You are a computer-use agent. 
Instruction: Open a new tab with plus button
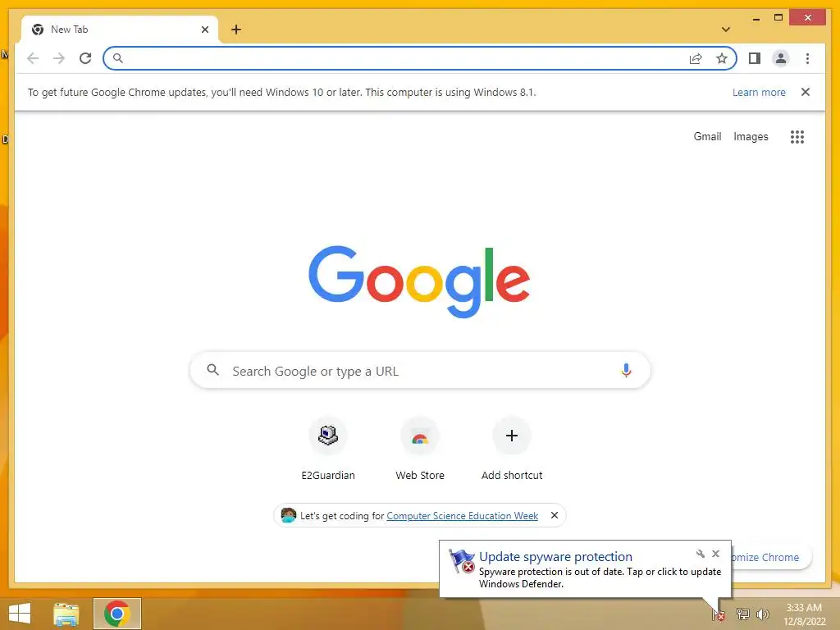point(236,30)
